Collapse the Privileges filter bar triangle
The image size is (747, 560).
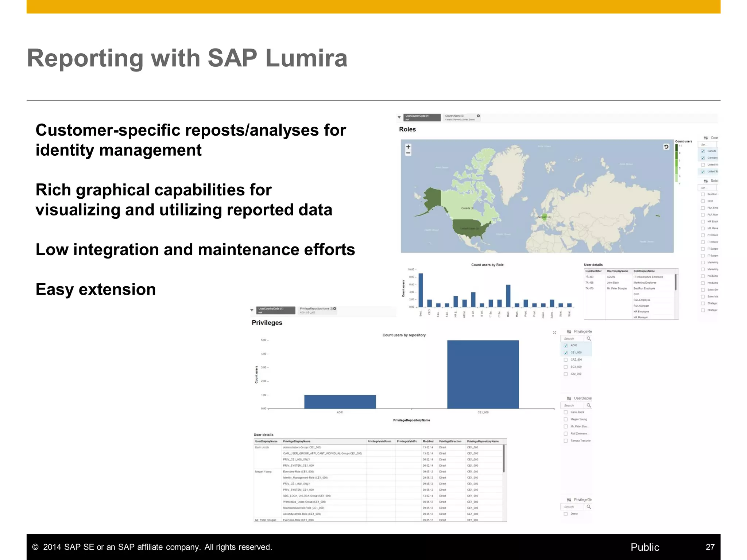[x=252, y=310]
